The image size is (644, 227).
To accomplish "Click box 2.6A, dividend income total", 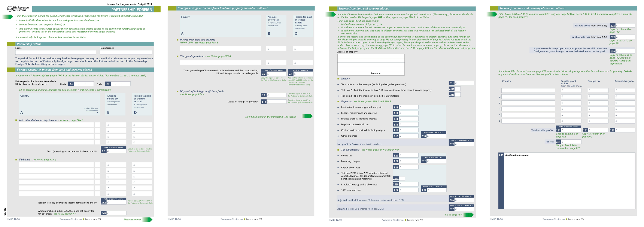I will pyautogui.click(x=116, y=203).
